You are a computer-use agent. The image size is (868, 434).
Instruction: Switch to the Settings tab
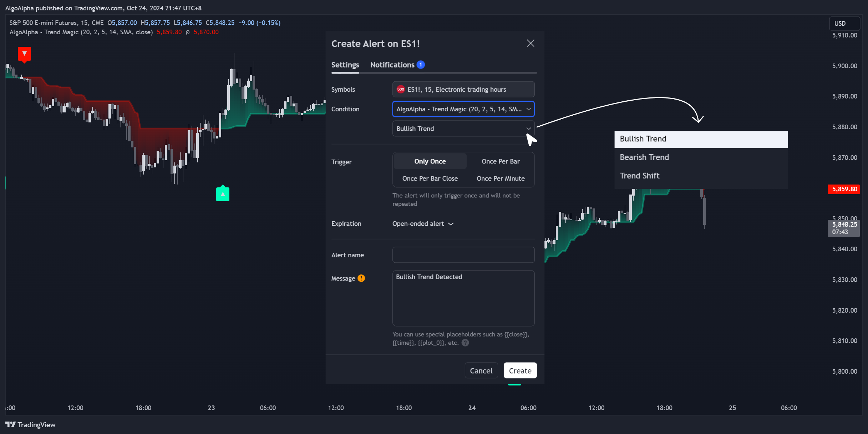(x=345, y=65)
